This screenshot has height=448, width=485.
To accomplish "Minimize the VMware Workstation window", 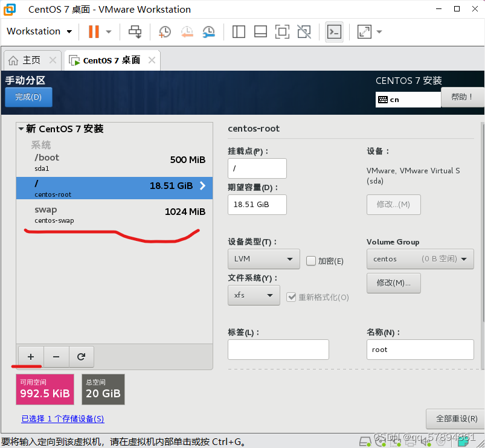I will click(x=438, y=9).
